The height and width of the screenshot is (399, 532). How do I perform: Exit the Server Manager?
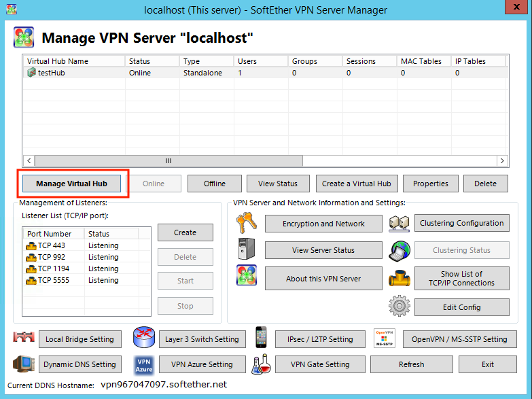pyautogui.click(x=488, y=364)
